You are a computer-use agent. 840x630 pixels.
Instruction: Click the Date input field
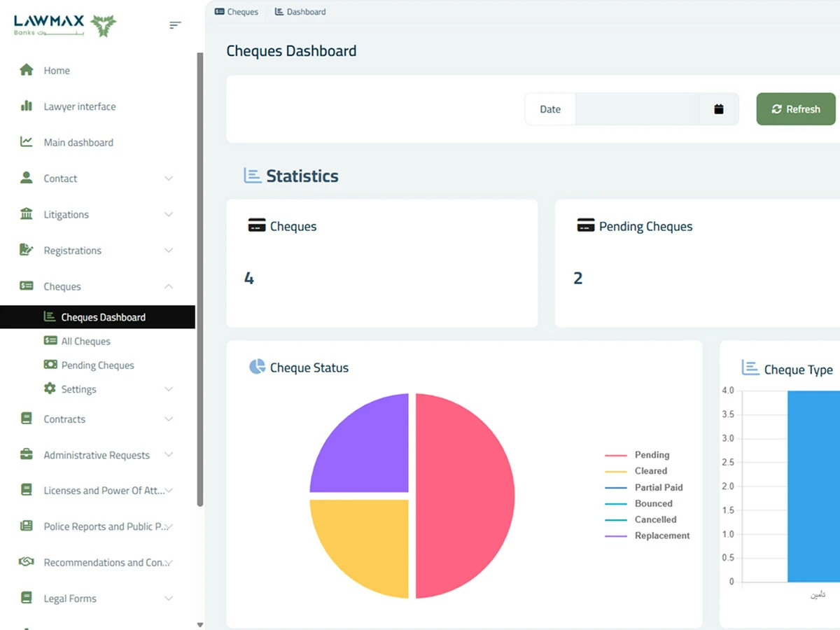[x=637, y=109]
